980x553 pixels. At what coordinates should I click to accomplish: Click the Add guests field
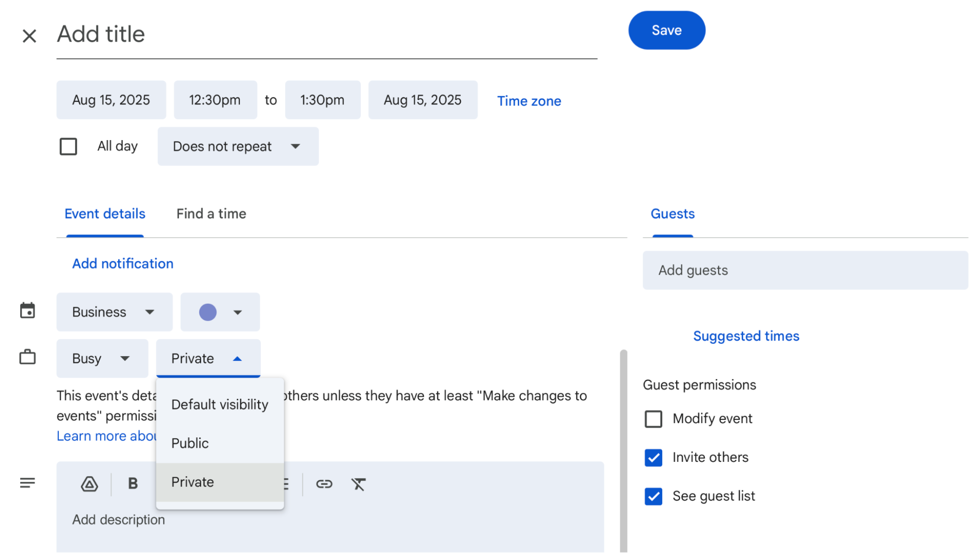805,270
